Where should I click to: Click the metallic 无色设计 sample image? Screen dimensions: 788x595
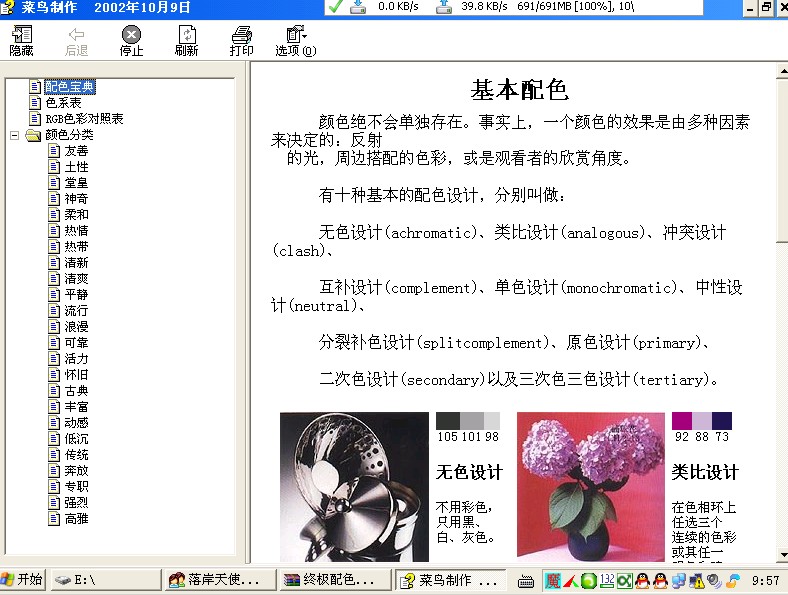click(x=354, y=486)
